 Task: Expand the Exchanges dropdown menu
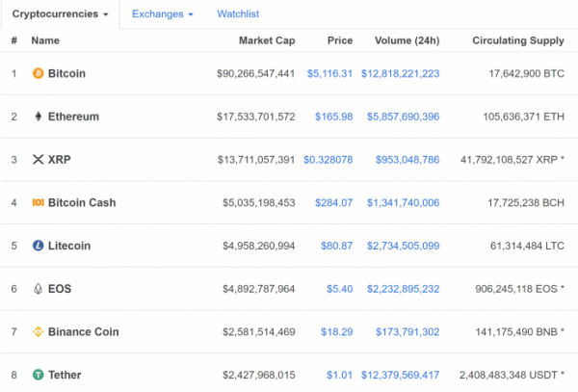click(162, 14)
